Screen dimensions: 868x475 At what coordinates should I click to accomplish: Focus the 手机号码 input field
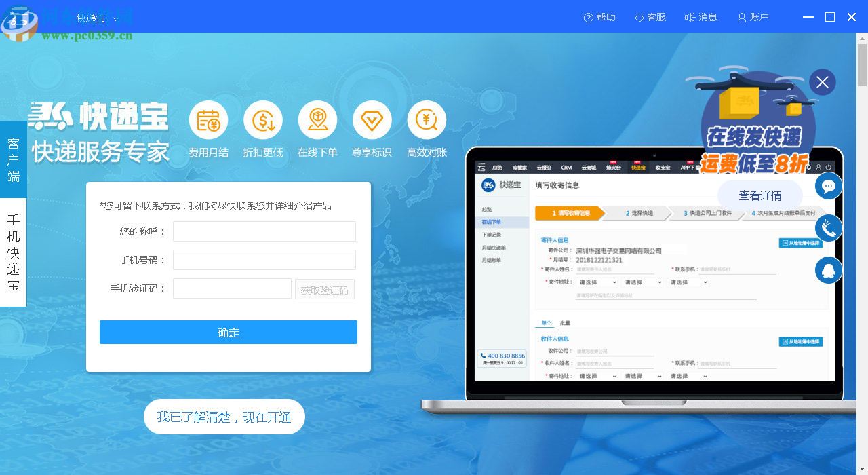tap(264, 260)
